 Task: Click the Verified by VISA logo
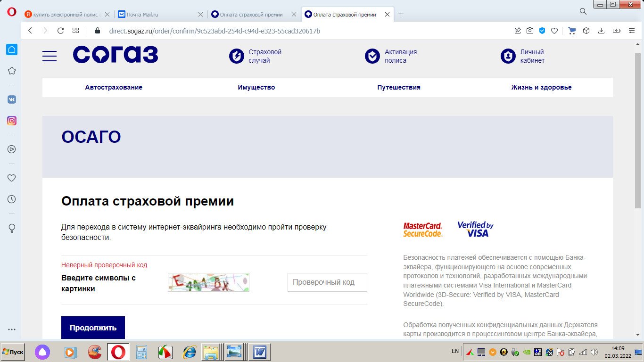point(475,229)
